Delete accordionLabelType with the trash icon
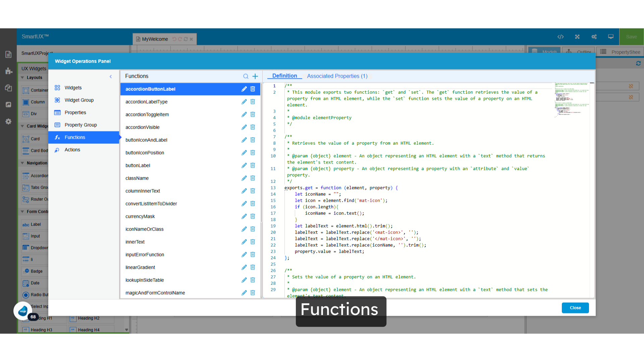 click(253, 102)
